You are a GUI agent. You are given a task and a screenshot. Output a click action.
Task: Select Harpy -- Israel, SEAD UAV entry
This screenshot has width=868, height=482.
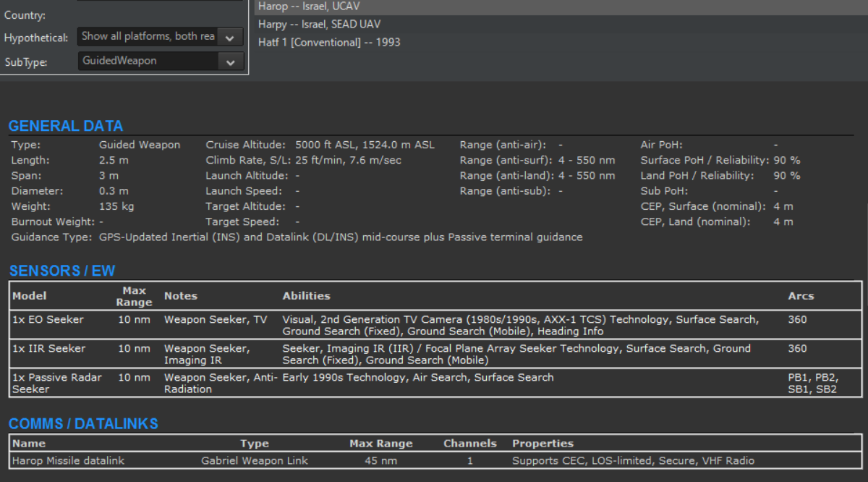561,24
